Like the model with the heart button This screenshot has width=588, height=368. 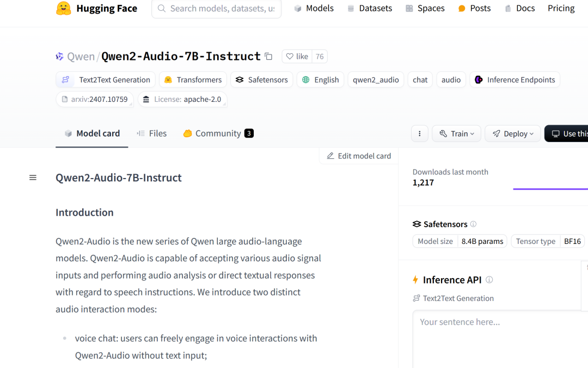[297, 57]
